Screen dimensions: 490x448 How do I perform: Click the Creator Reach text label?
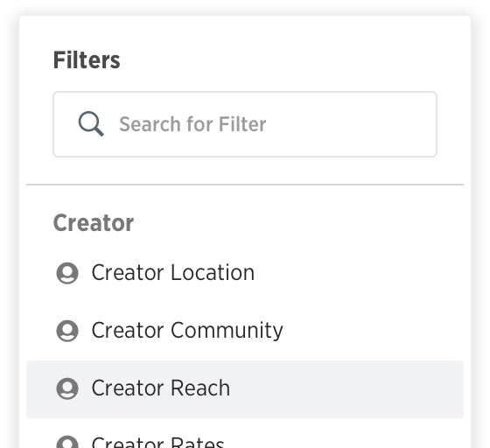(161, 388)
